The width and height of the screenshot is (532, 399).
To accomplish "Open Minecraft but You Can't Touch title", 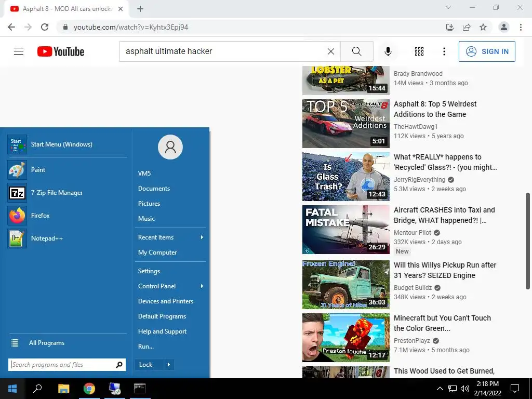I will click(x=442, y=323).
